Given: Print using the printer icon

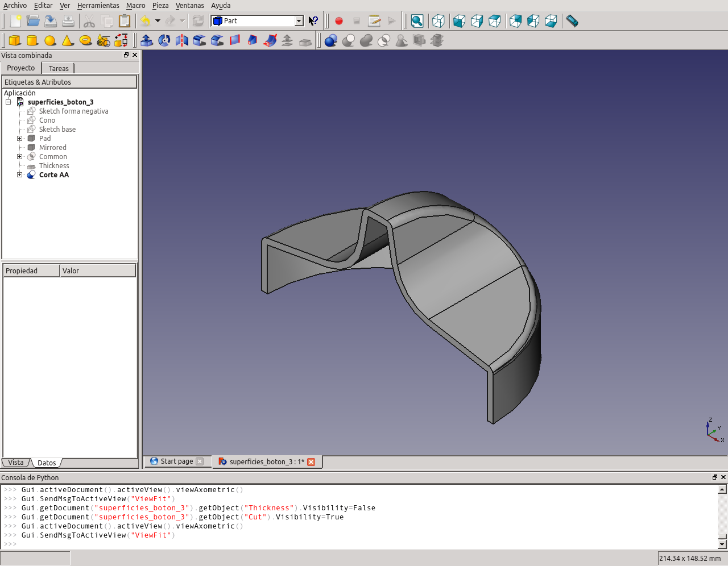Looking at the screenshot, I should [x=68, y=21].
